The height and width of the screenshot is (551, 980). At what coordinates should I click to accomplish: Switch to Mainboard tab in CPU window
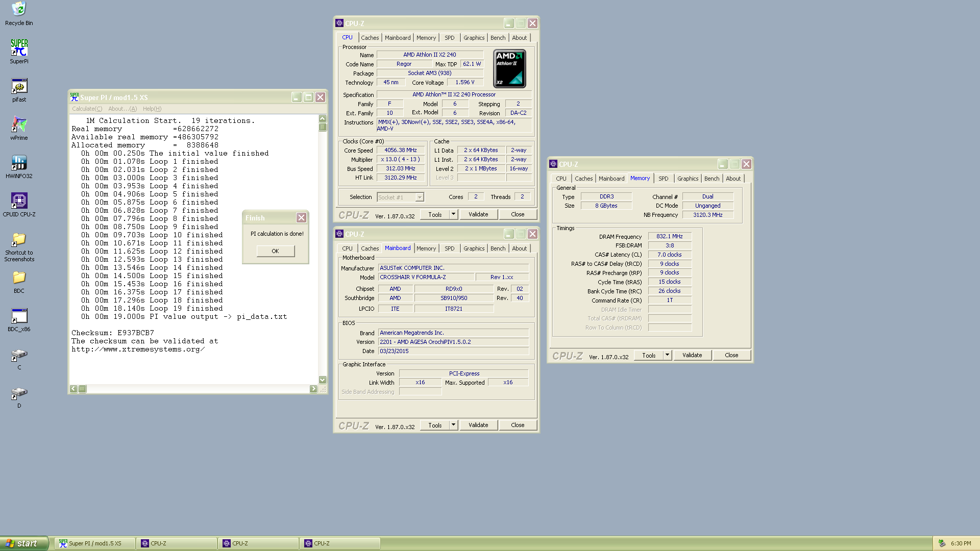(x=398, y=38)
